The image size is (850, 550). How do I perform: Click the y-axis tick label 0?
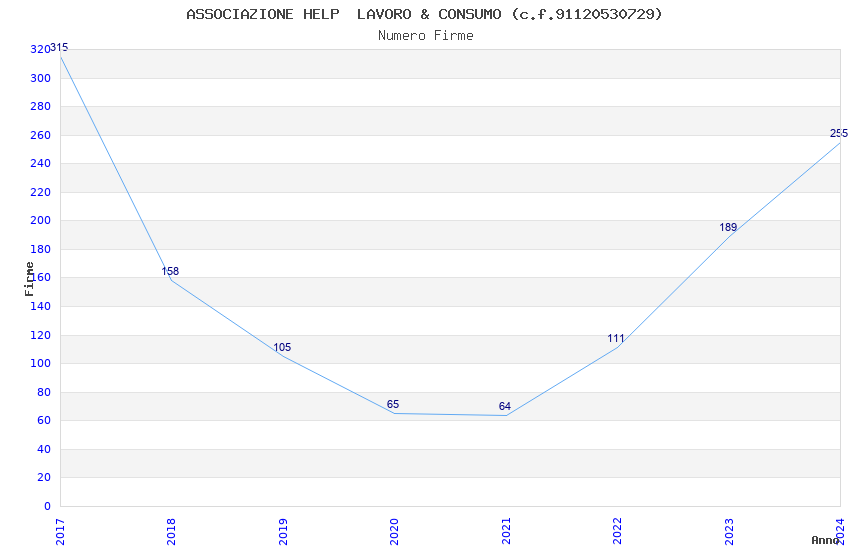click(47, 506)
